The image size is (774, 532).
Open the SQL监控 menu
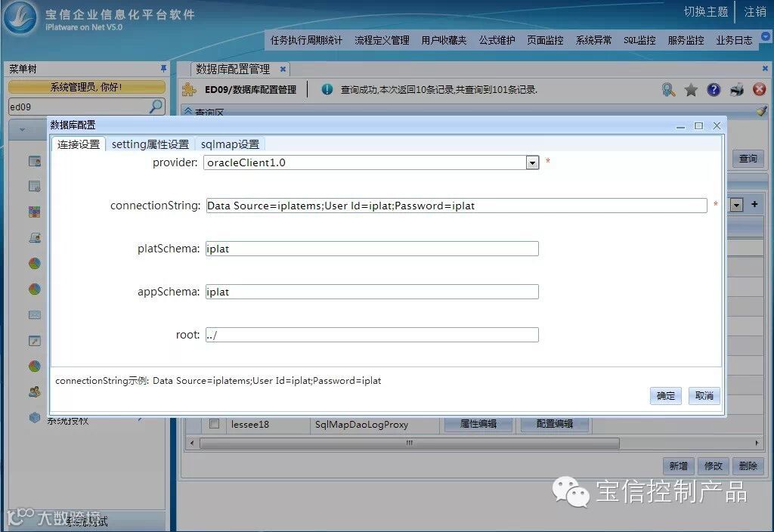[x=639, y=41]
